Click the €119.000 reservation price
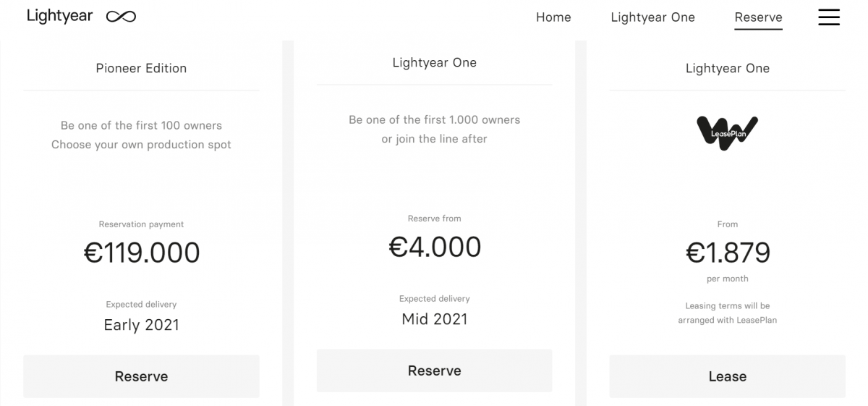This screenshot has height=406, width=868. pos(142,253)
